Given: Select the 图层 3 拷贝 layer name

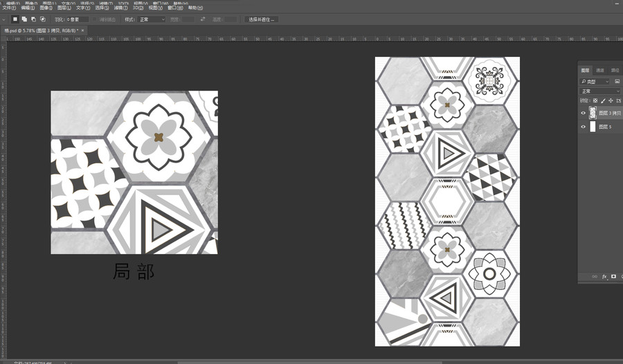Looking at the screenshot, I should [x=610, y=113].
